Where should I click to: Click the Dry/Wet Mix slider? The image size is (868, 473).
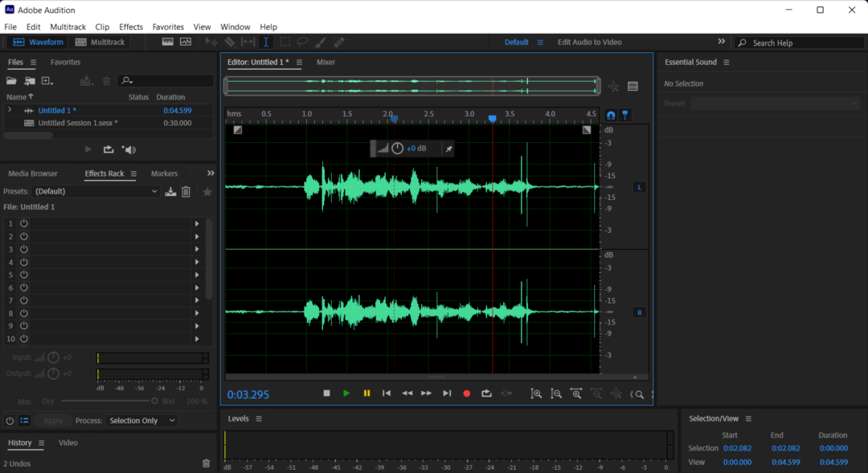[x=109, y=401]
